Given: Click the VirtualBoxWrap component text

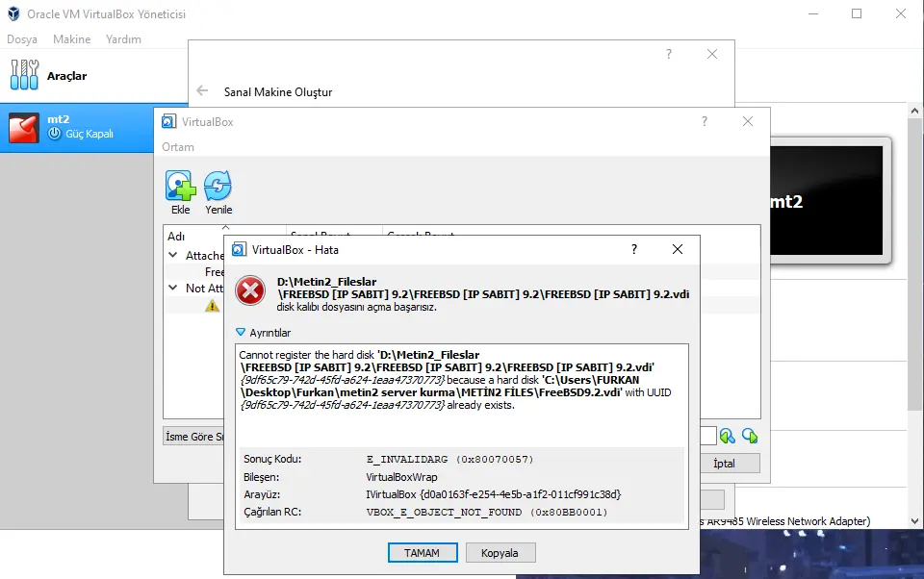Looking at the screenshot, I should [402, 476].
